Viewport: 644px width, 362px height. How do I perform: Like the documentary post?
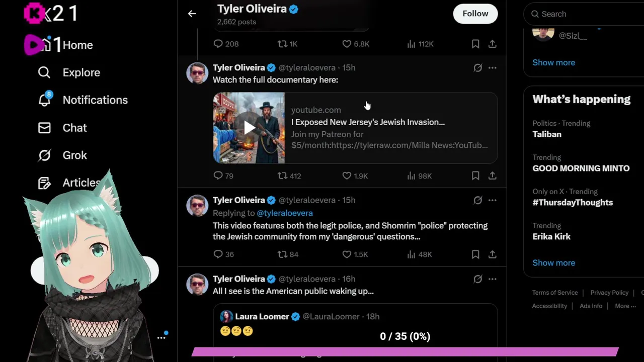(347, 175)
